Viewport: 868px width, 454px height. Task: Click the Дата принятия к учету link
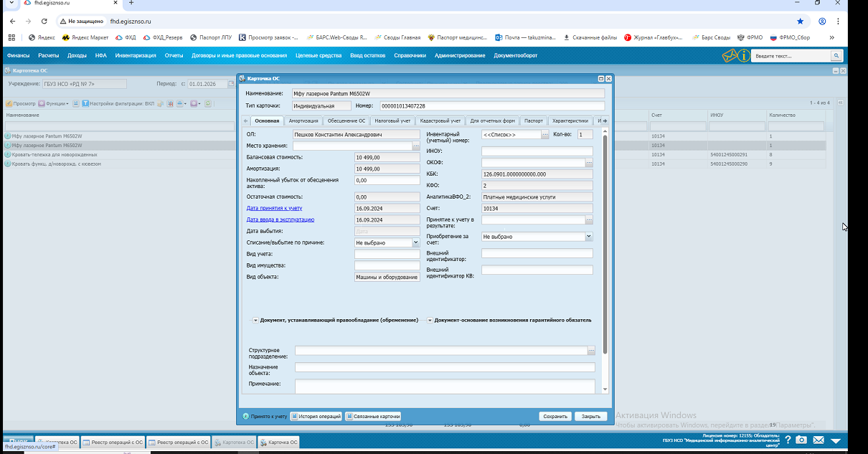point(274,208)
